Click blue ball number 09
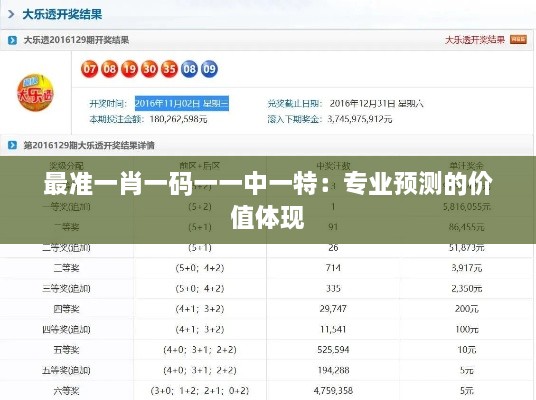The width and height of the screenshot is (536, 400). click(x=209, y=69)
